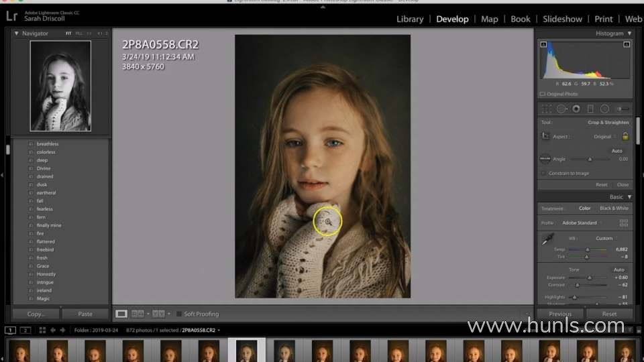Click Reset in the crop tool panel
Screen dimensions: 644x362
tap(601, 185)
